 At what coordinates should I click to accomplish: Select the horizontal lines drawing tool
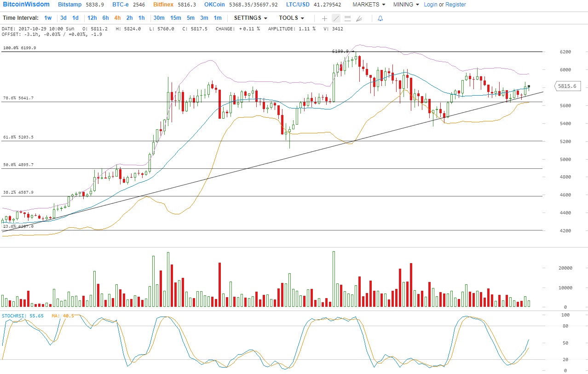coord(347,18)
